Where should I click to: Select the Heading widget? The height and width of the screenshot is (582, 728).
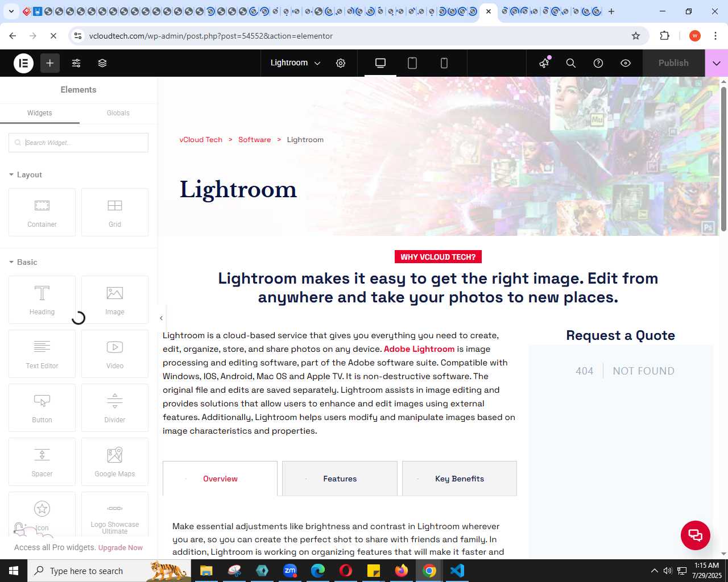point(42,300)
